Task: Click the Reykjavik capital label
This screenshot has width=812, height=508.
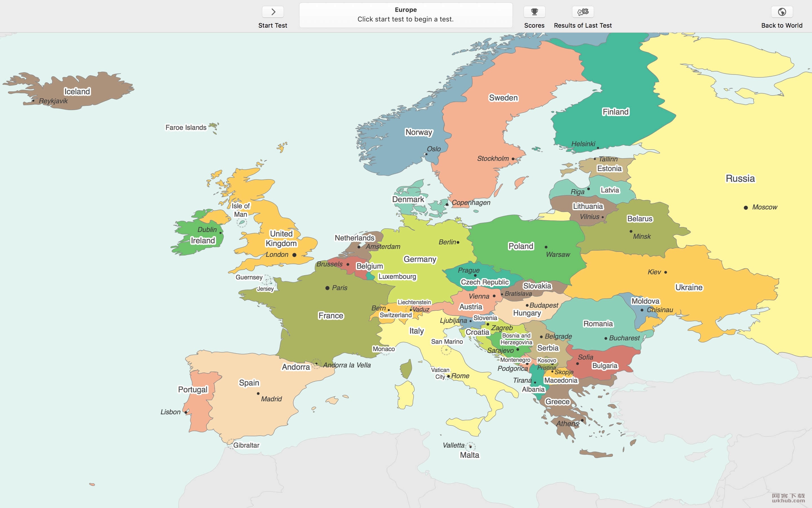Action: 53,101
